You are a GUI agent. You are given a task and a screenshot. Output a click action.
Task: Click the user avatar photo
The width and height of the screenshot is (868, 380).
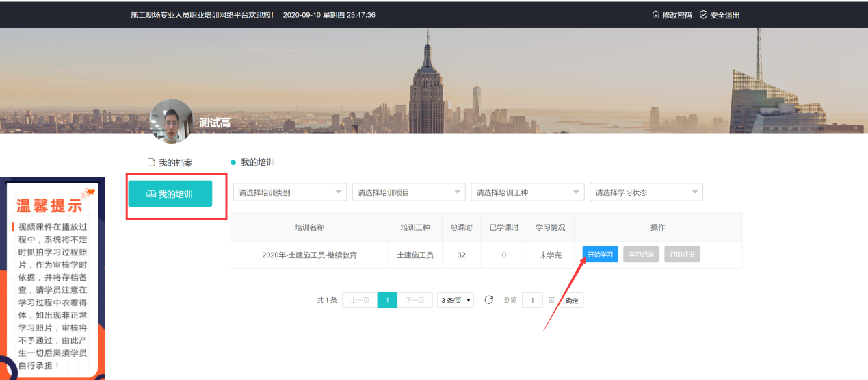coord(171,121)
